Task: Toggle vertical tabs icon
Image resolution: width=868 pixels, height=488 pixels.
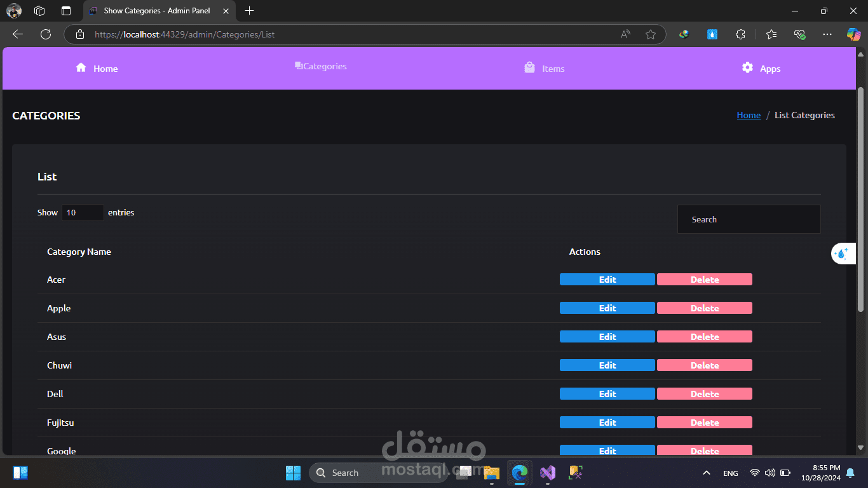Action: [66, 11]
